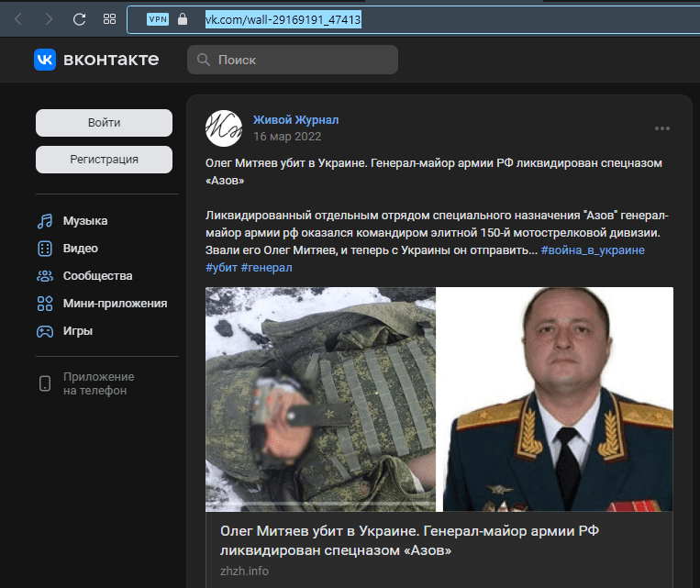This screenshot has height=588, width=700.
Task: Click the browser back arrow
Action: point(18,19)
